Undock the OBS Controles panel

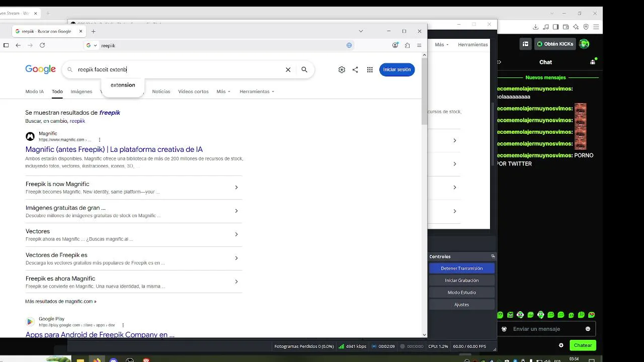tap(493, 256)
